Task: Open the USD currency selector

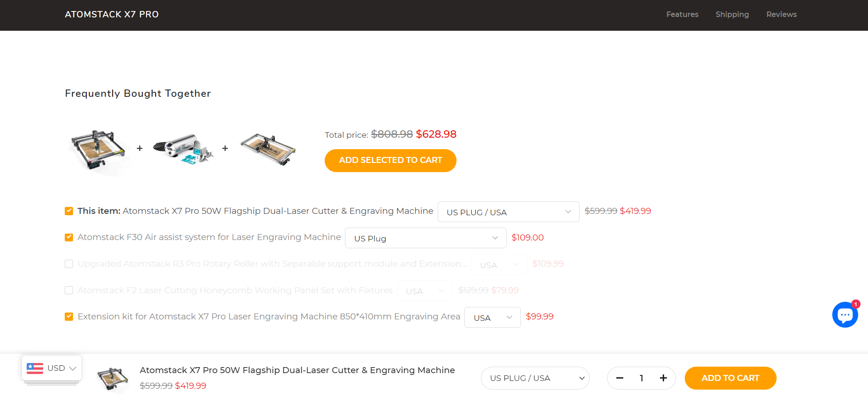Action: (x=52, y=368)
